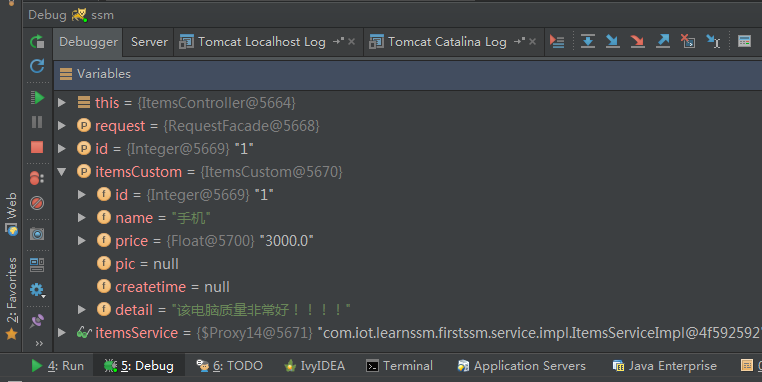The height and width of the screenshot is (382, 762).
Task: Select the itemsService $Proxy14@5671 row
Action: pyautogui.click(x=408, y=332)
